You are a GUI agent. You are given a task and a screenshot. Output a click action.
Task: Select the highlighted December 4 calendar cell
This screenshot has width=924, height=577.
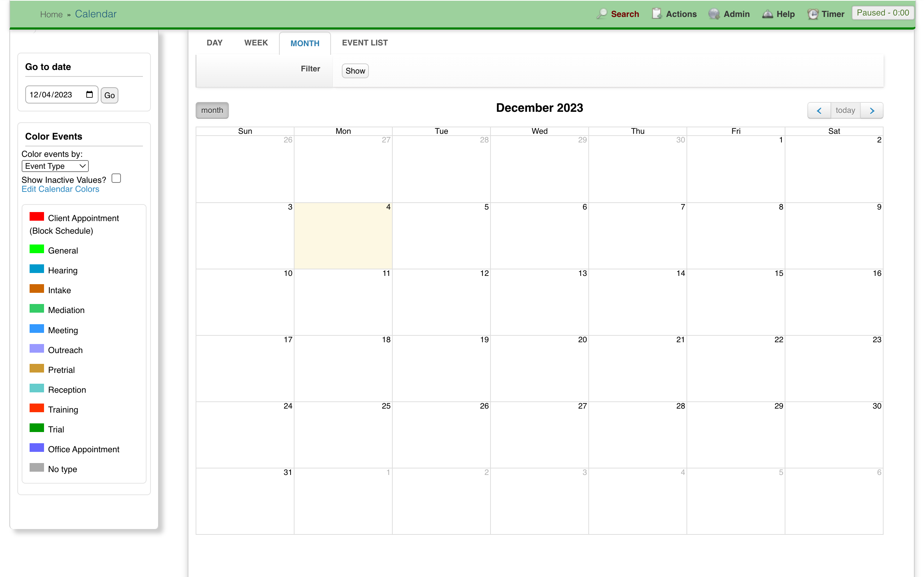[x=343, y=235]
